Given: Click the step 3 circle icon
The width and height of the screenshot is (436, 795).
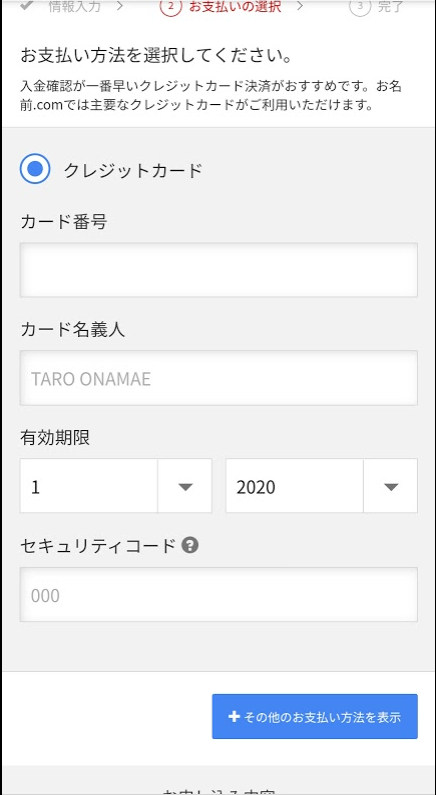Looking at the screenshot, I should [360, 6].
